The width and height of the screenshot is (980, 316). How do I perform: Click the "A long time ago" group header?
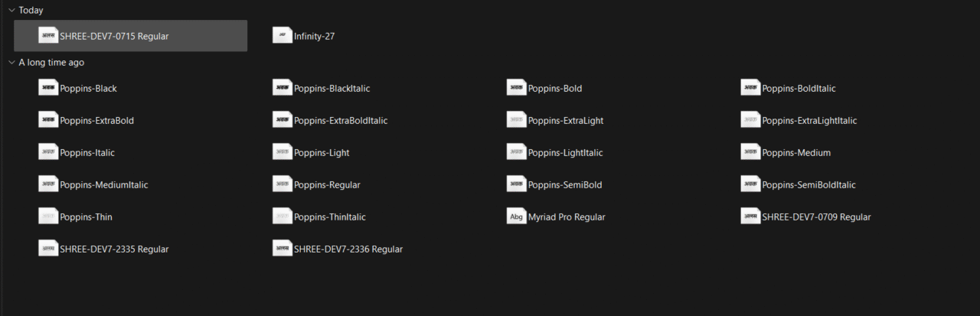[51, 62]
